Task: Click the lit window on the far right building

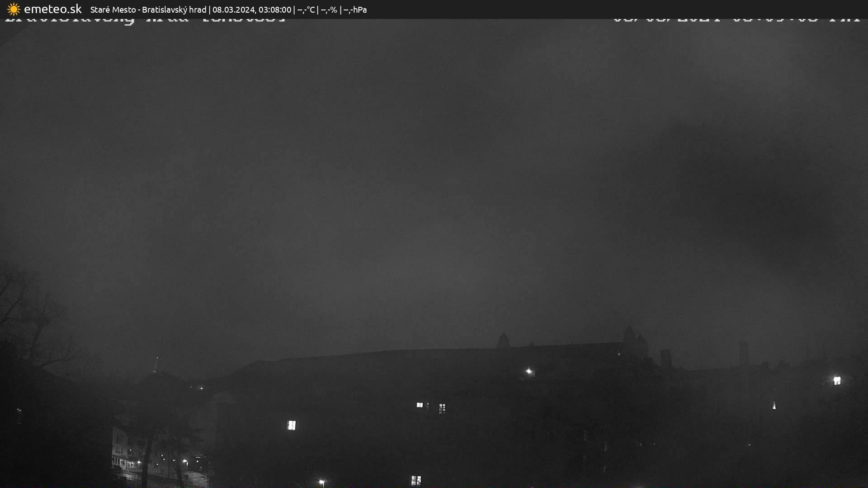Action: click(837, 380)
